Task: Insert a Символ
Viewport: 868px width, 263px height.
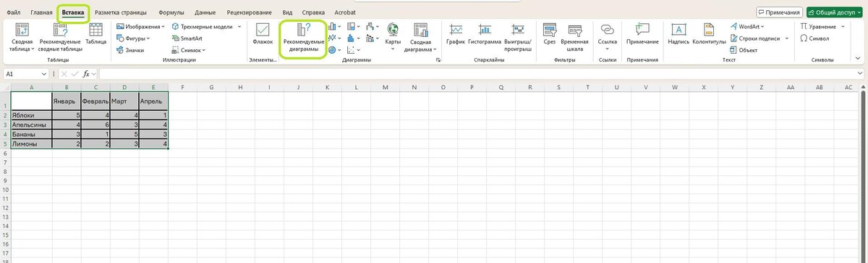Action: click(814, 38)
